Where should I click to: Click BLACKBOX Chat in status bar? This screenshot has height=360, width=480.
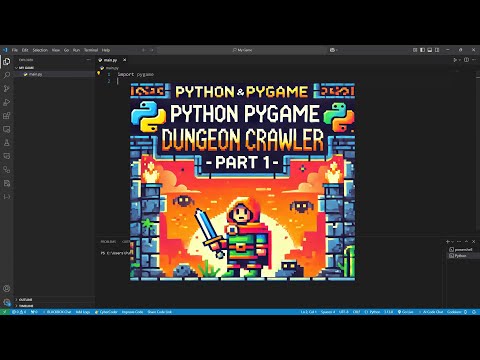[x=57, y=312]
